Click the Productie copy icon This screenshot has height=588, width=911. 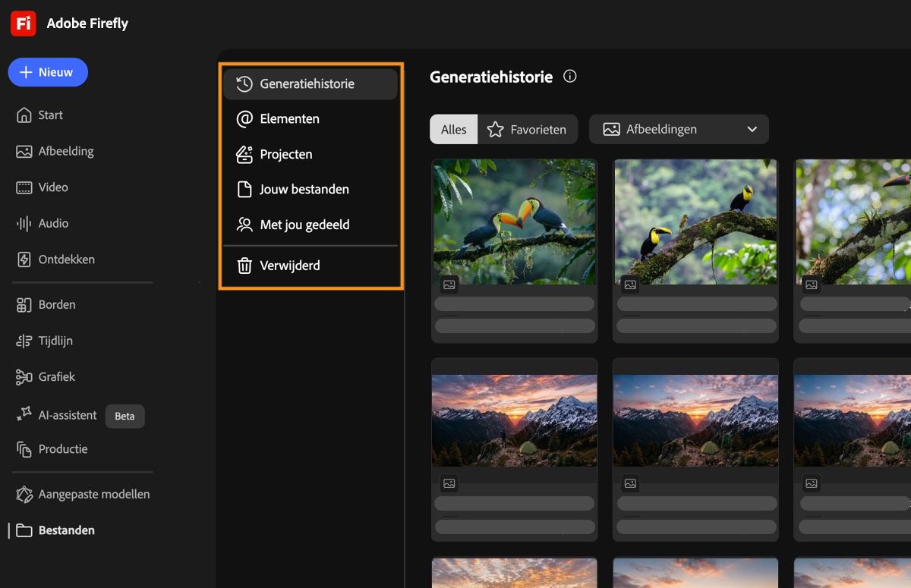point(24,449)
